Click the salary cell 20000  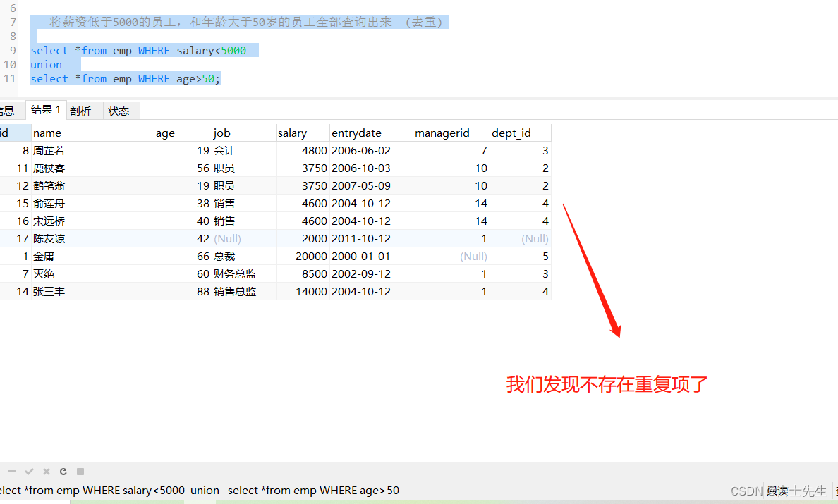click(x=303, y=257)
